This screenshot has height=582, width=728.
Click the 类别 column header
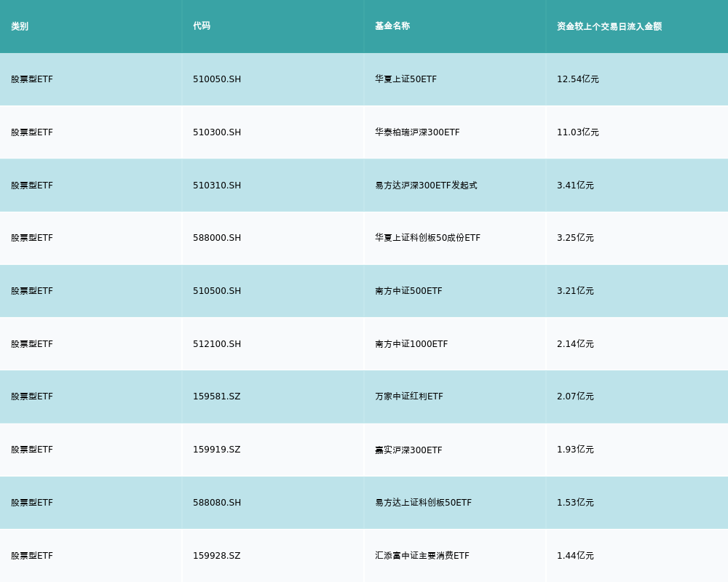coord(20,26)
